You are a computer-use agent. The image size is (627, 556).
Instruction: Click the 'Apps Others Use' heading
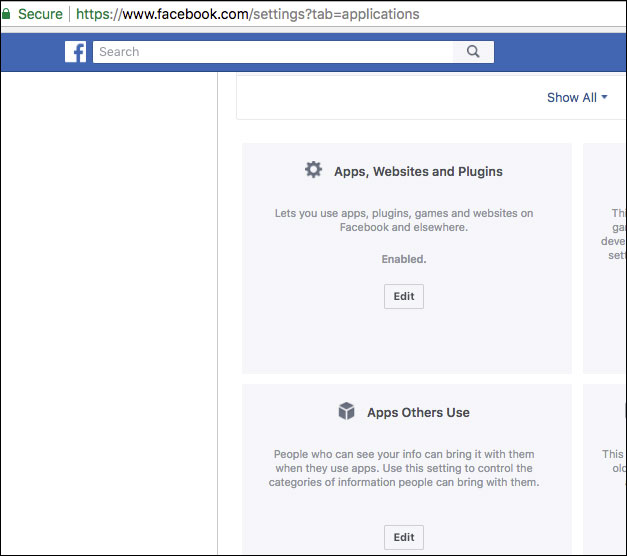pos(418,412)
